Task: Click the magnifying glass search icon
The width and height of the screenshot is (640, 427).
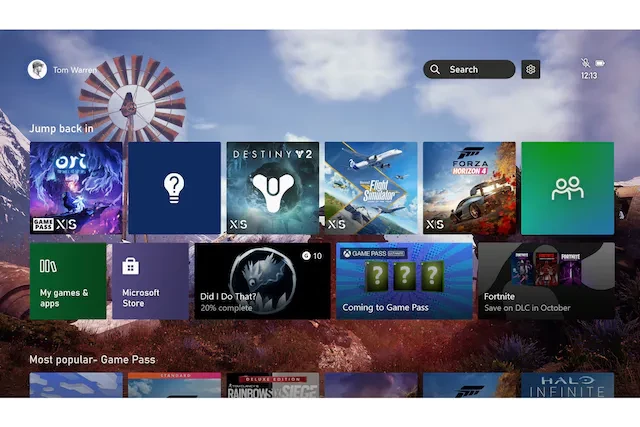Action: coord(435,69)
